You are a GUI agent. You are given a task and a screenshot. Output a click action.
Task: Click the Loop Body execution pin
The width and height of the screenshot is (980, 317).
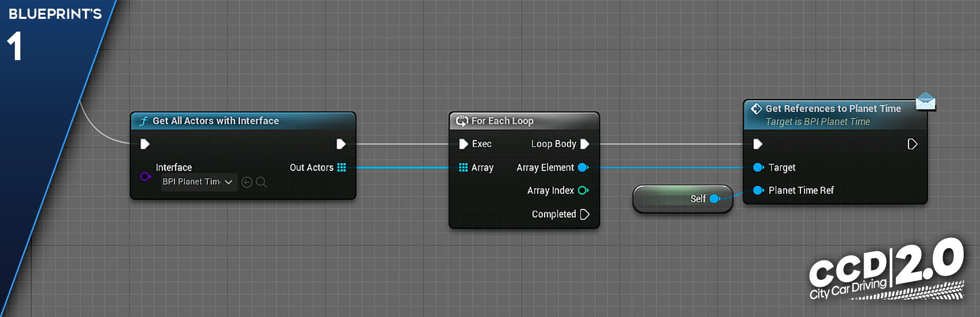click(585, 144)
